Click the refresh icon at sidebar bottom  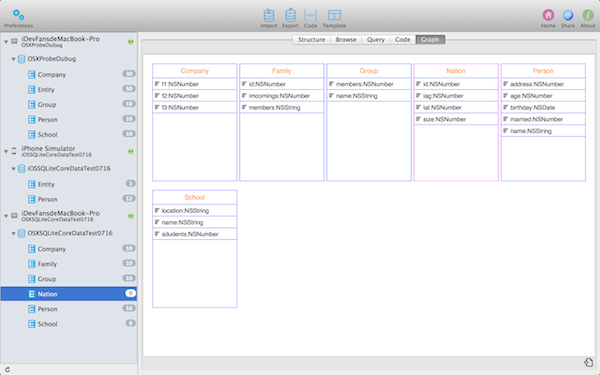(x=7, y=370)
